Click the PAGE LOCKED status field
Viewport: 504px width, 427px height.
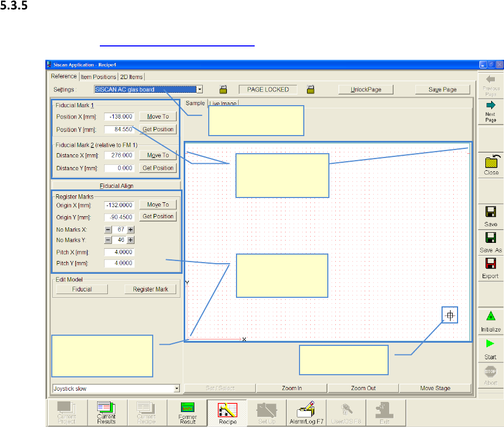[268, 89]
